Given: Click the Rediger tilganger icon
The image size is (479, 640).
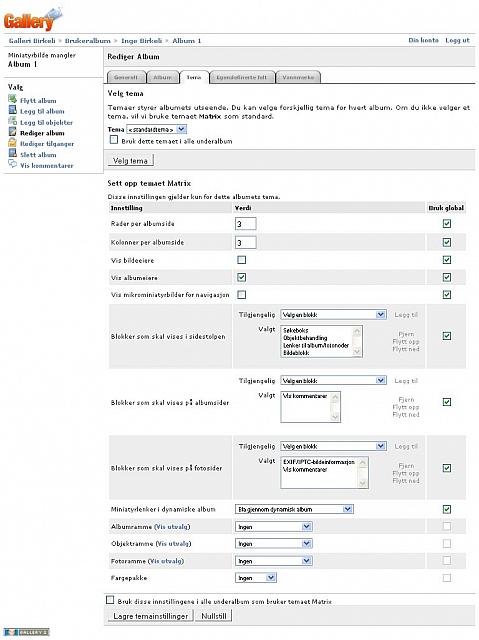Looking at the screenshot, I should pos(12,143).
